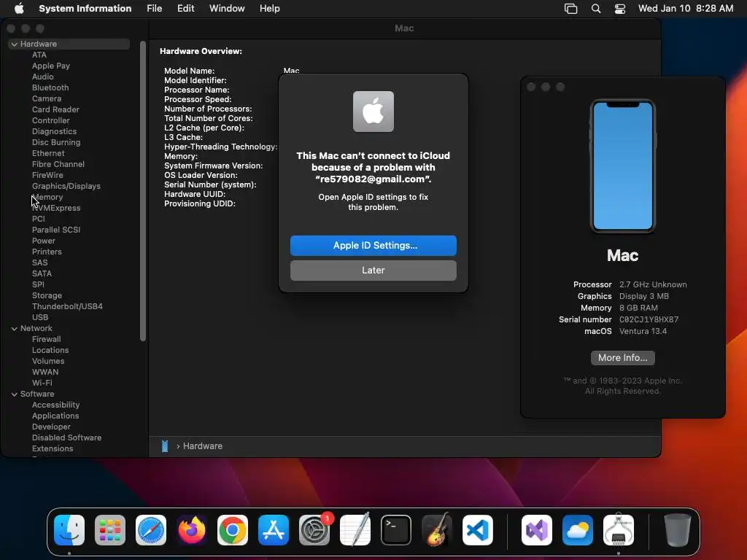Select Extensions under Software
747x560 pixels.
pos(53,449)
